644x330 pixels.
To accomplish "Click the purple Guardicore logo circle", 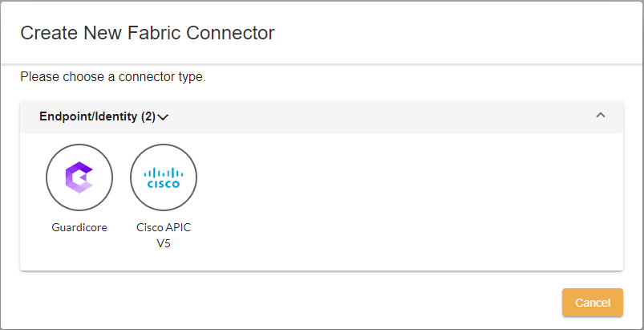I will click(x=79, y=177).
